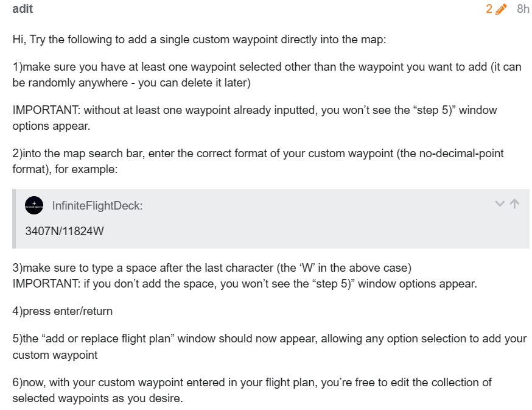This screenshot has height=410, width=532.
Task: Click step 3 type a space line
Action: pyautogui.click(x=212, y=267)
